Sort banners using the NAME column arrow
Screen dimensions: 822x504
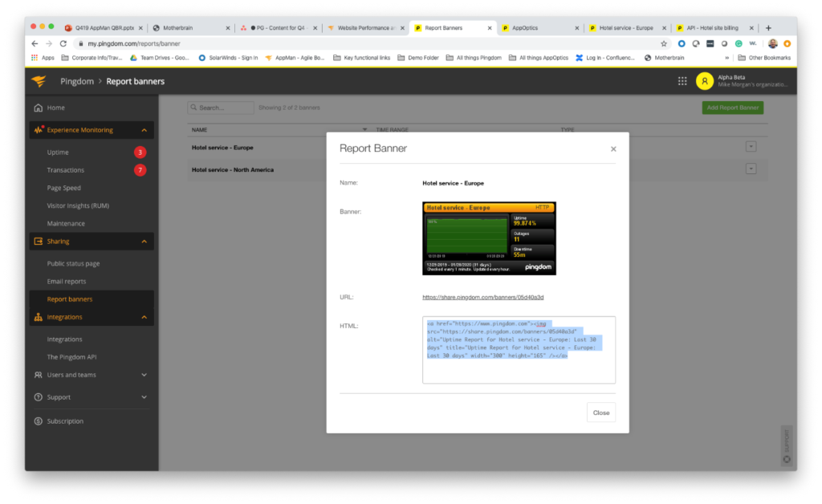click(x=364, y=130)
